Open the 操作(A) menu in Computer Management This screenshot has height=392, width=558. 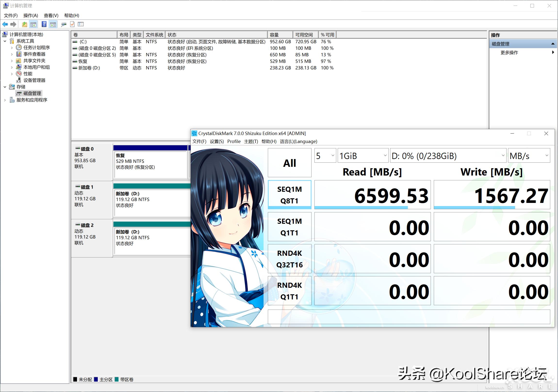(30, 15)
